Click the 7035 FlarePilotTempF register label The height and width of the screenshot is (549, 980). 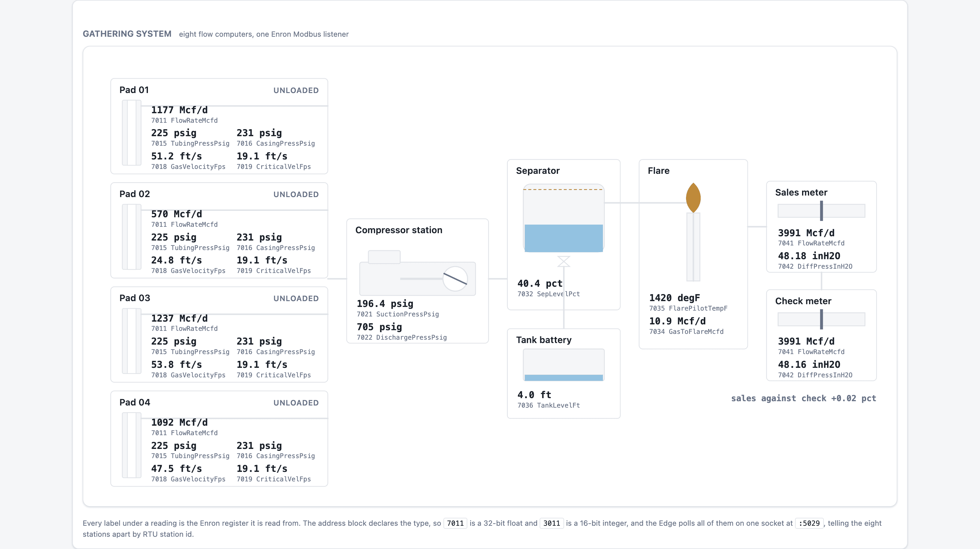coord(688,308)
